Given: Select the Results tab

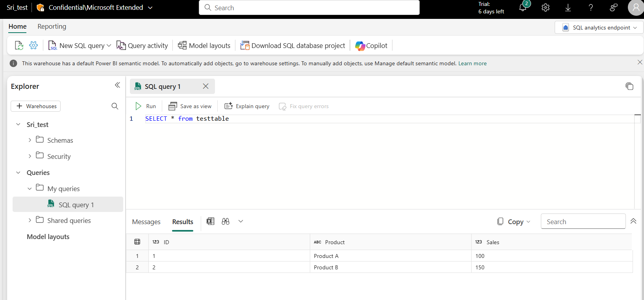Looking at the screenshot, I should click(183, 222).
